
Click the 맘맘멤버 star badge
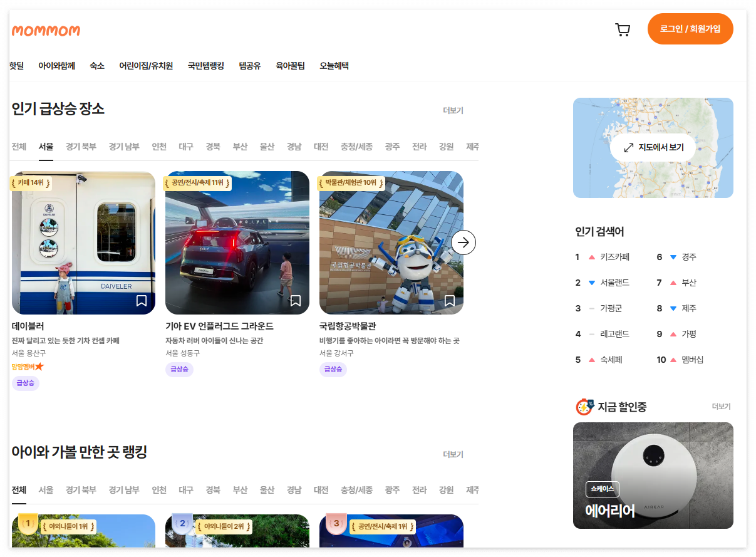click(28, 366)
